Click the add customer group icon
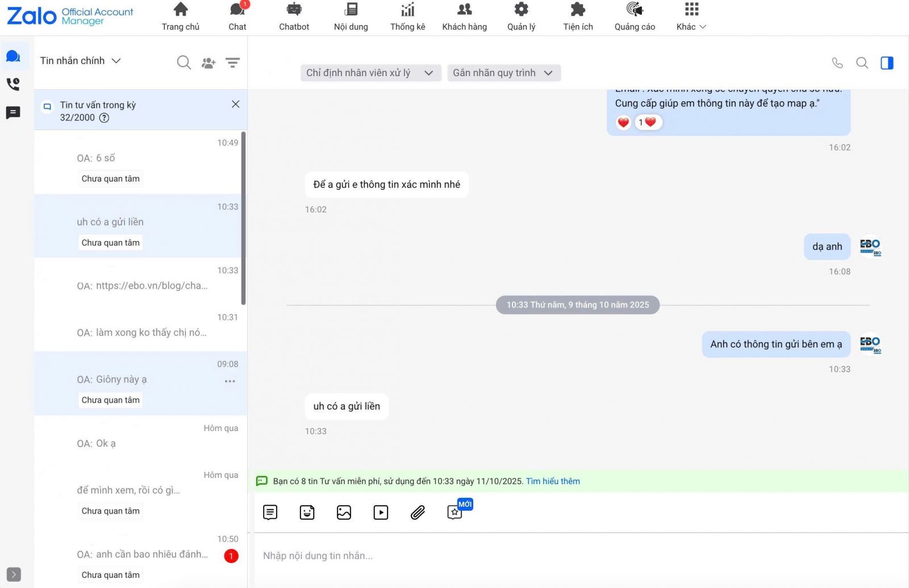 (209, 63)
